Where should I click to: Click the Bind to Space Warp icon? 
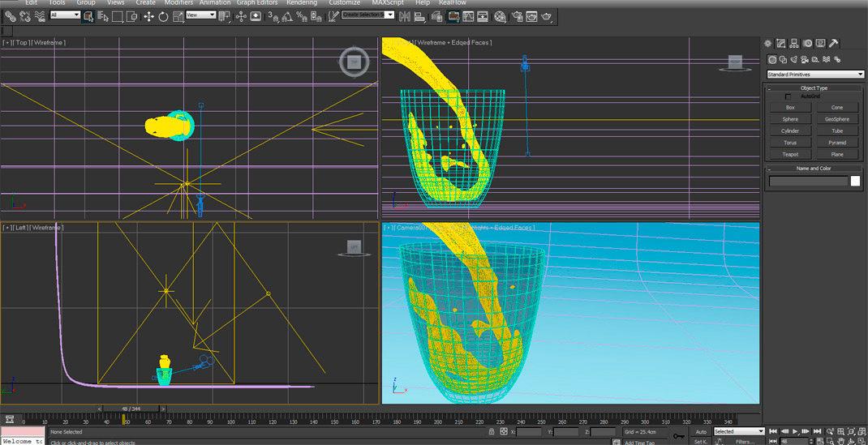click(x=40, y=16)
